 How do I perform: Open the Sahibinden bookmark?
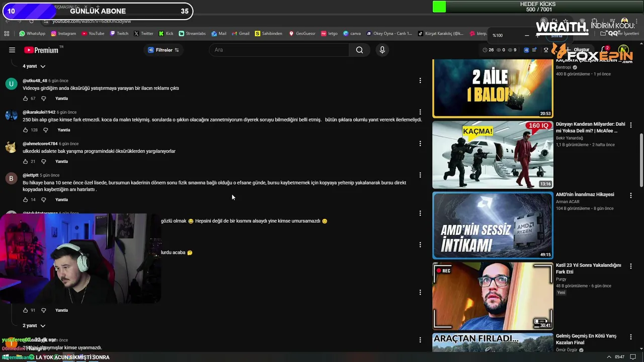(x=269, y=34)
